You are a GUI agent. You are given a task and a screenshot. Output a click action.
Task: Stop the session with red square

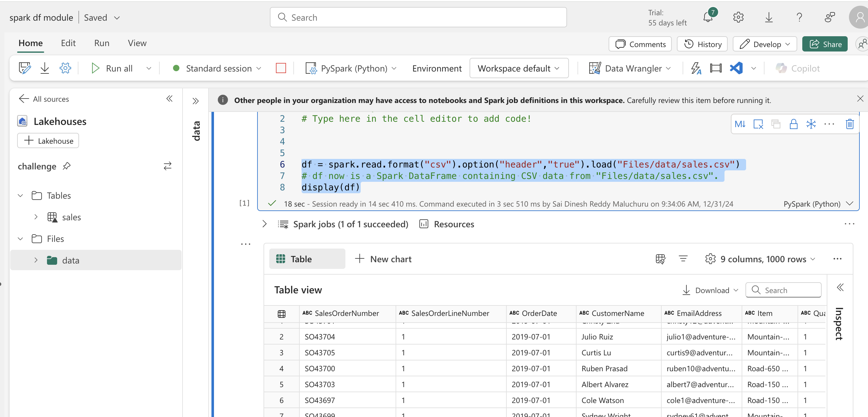click(x=281, y=68)
